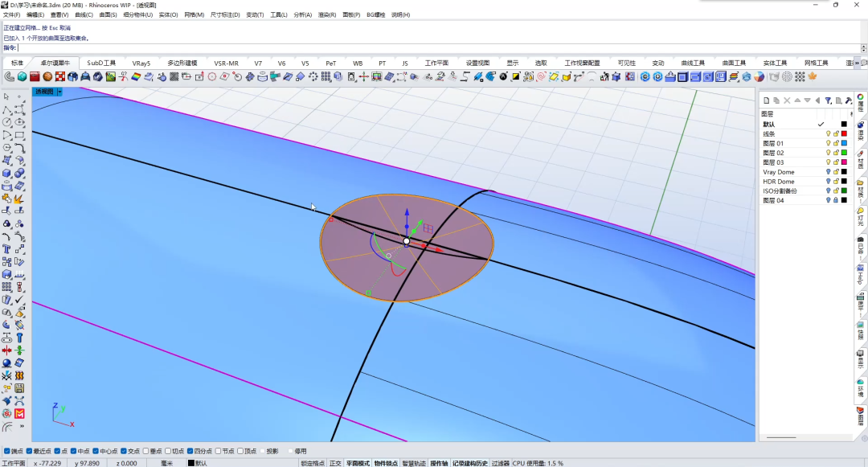Select the circle tool in left toolbar

point(6,122)
